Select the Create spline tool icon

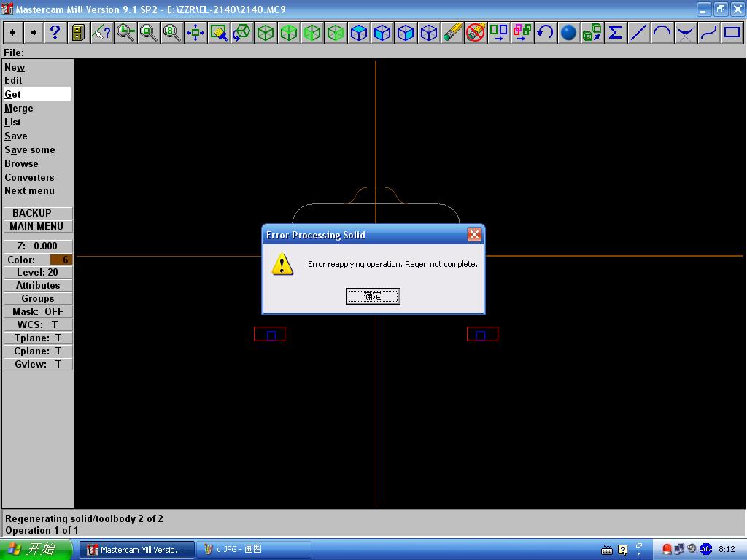pos(709,33)
